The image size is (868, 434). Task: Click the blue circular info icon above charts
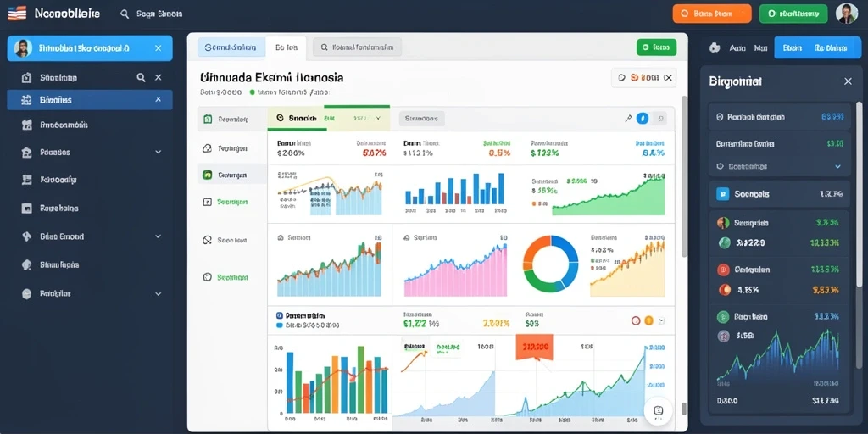tap(643, 118)
